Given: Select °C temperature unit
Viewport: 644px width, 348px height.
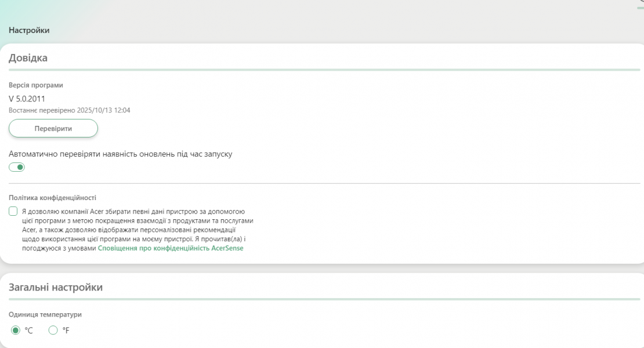Looking at the screenshot, I should click(x=16, y=330).
